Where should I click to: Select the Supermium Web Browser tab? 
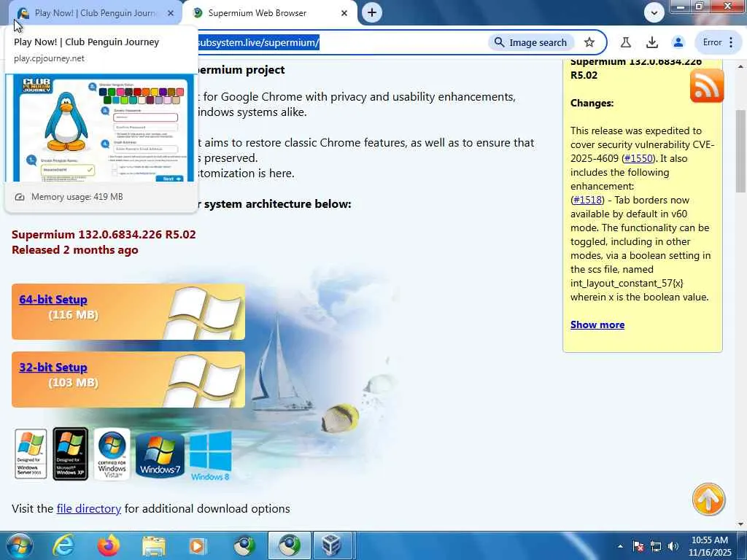pos(270,13)
